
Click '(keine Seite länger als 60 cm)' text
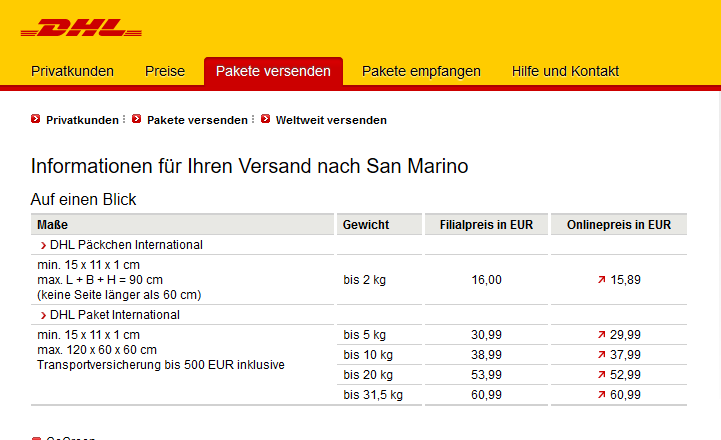(119, 295)
